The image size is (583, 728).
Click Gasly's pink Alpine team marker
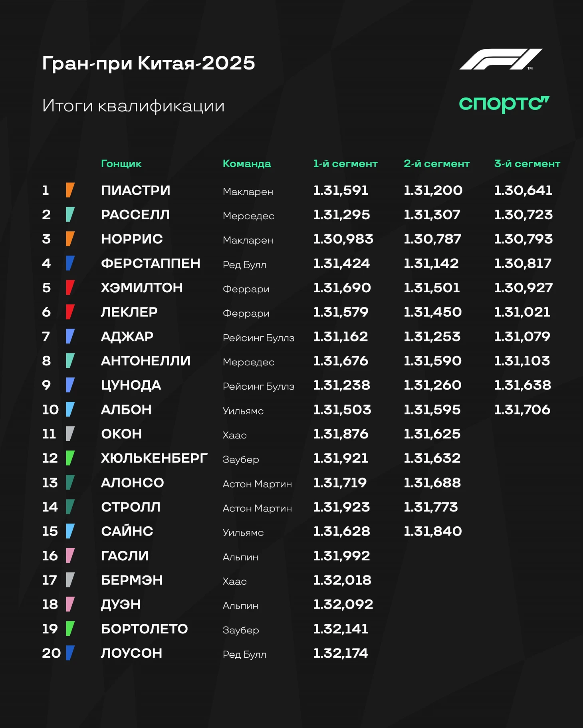70,555
